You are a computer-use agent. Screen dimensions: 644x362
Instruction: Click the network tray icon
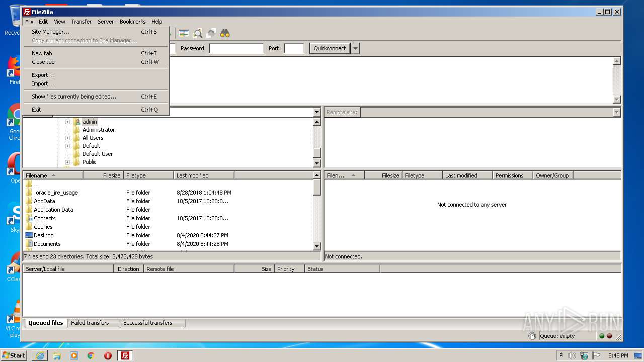pos(584,355)
